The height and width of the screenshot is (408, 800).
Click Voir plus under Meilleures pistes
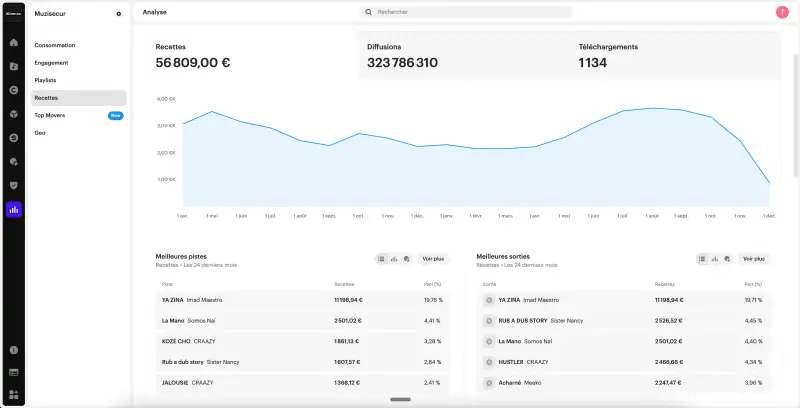pos(434,259)
